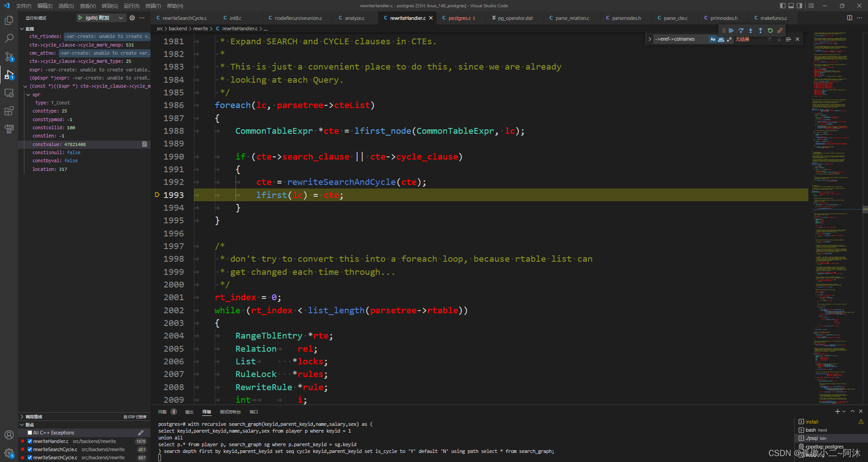Screen dimensions: 868x462
Task: Open Source Control view in activity bar
Action: pos(9,57)
